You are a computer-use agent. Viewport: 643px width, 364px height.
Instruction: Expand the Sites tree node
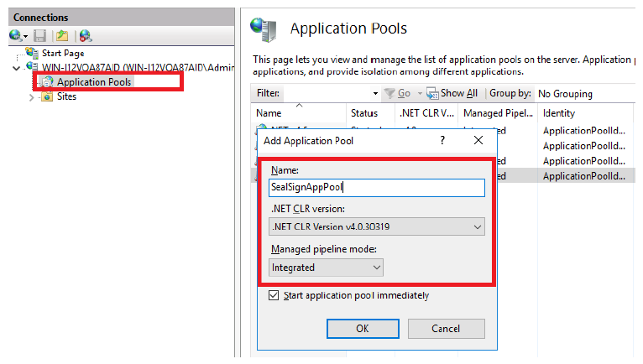click(32, 97)
